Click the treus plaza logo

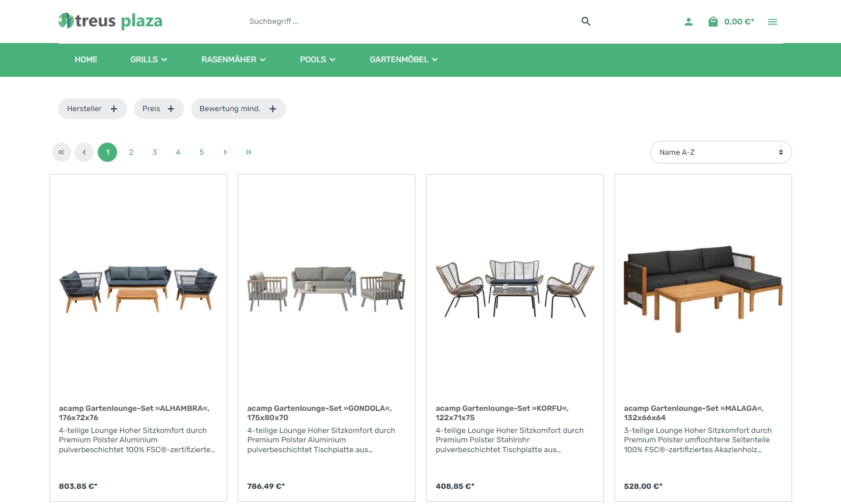pos(110,21)
